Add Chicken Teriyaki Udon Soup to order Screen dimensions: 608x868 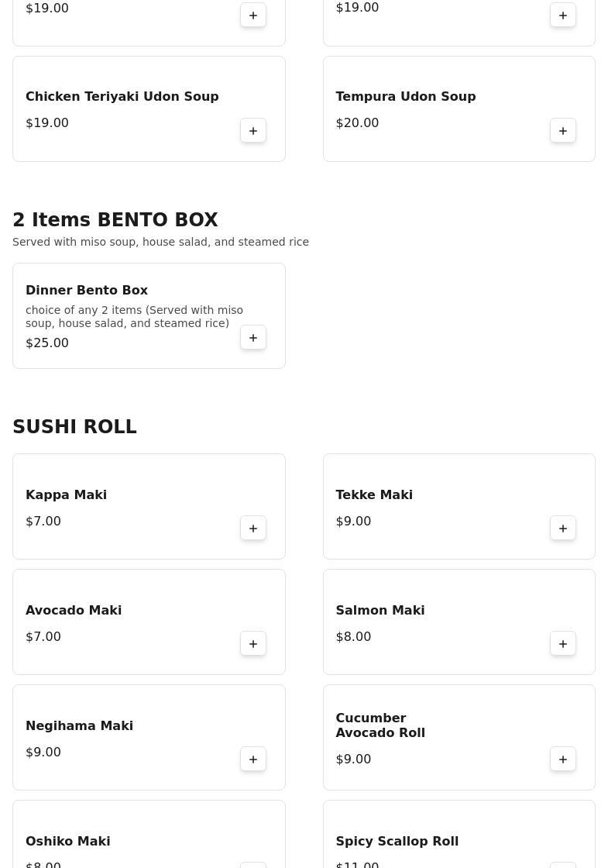click(x=253, y=130)
